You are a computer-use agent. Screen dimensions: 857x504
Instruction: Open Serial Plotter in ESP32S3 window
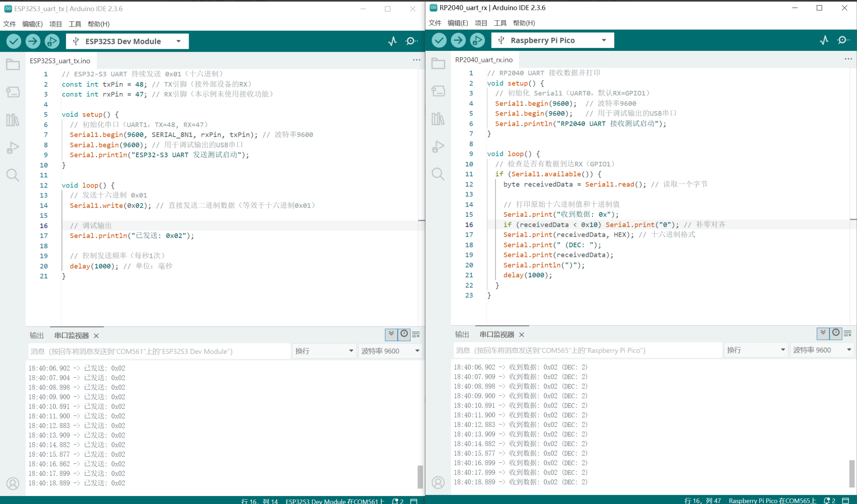pos(393,41)
